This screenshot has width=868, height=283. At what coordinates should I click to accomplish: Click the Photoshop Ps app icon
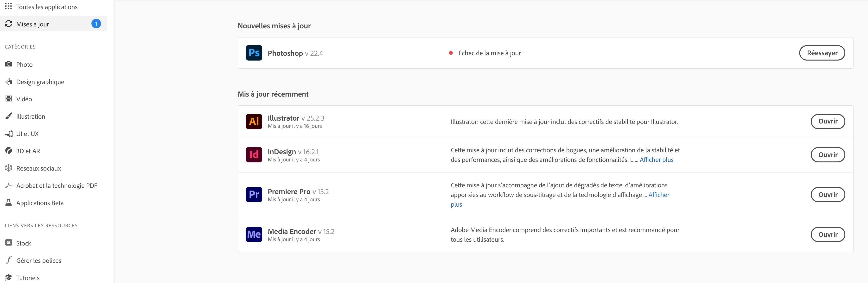click(254, 53)
